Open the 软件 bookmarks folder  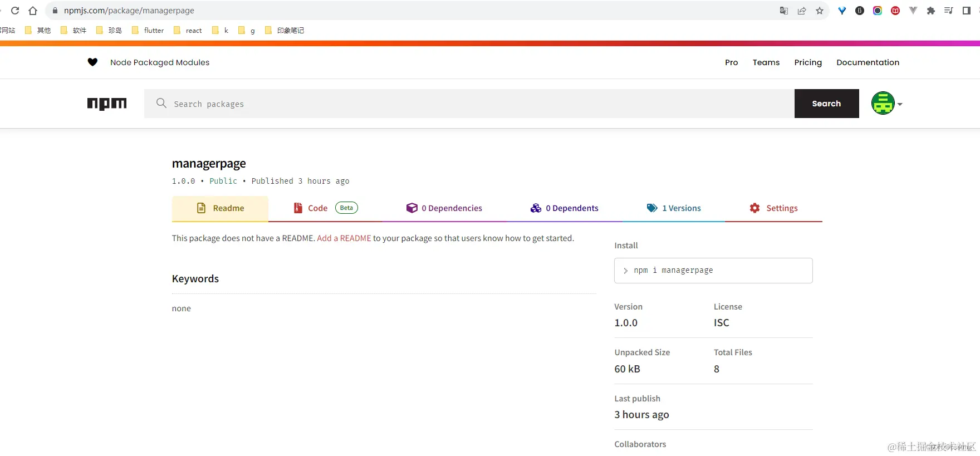pyautogui.click(x=73, y=31)
